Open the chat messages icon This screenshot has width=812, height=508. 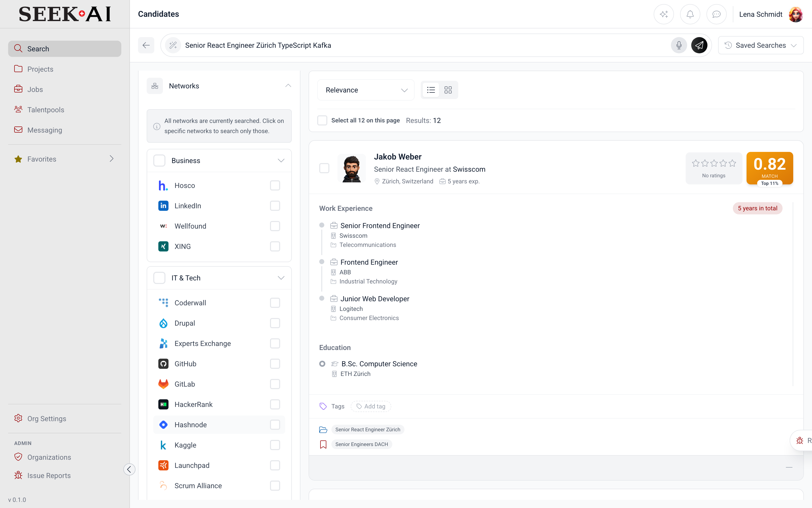716,14
